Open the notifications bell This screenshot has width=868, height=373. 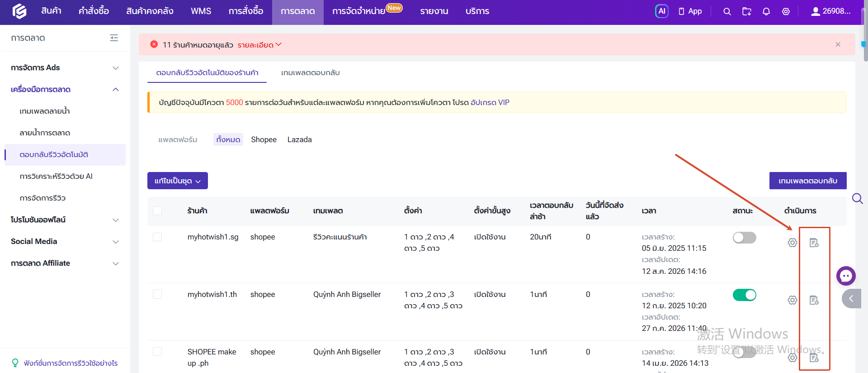click(x=766, y=11)
